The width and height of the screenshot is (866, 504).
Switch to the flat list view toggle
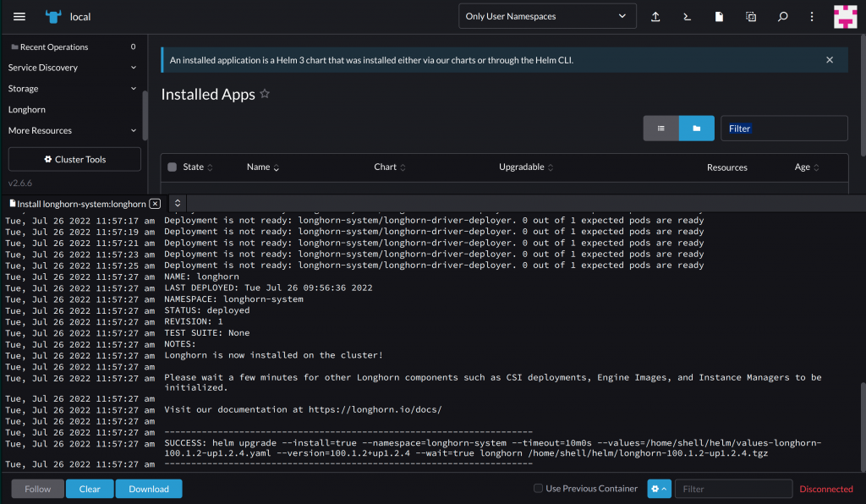coord(660,129)
